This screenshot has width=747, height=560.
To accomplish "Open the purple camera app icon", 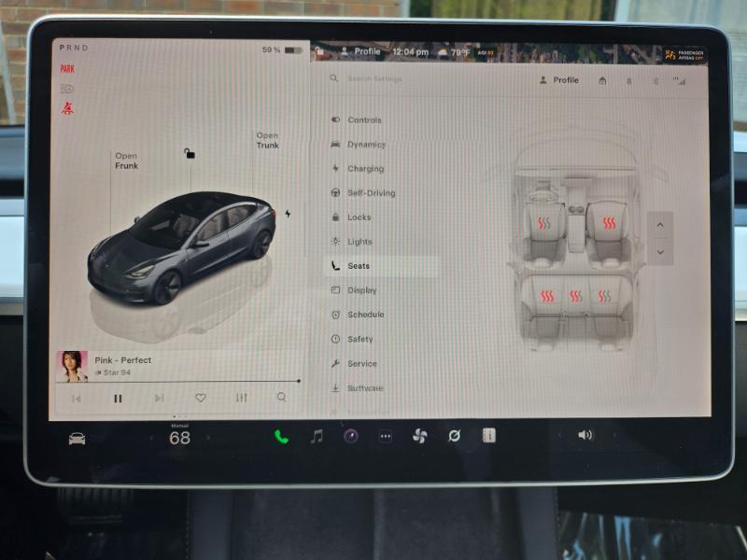I will (350, 436).
